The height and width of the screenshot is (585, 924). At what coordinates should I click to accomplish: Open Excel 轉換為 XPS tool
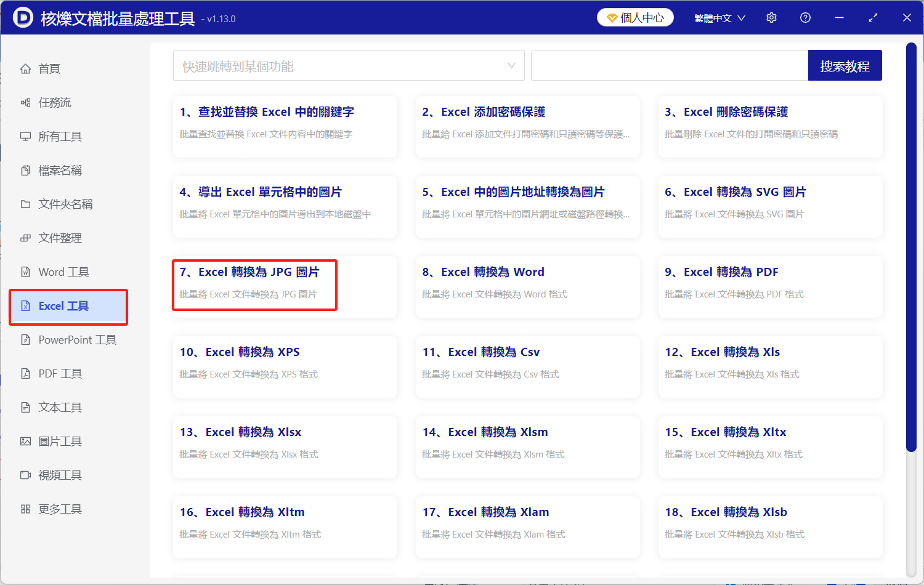pyautogui.click(x=285, y=367)
